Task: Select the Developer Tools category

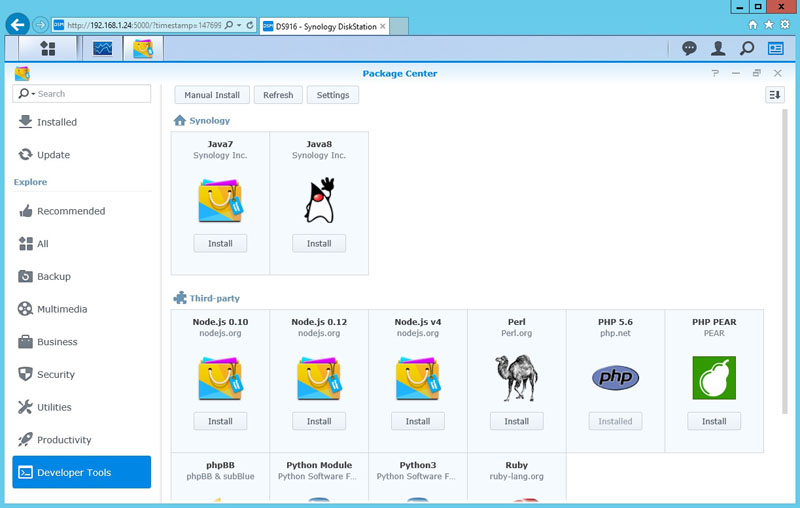Action: tap(82, 472)
